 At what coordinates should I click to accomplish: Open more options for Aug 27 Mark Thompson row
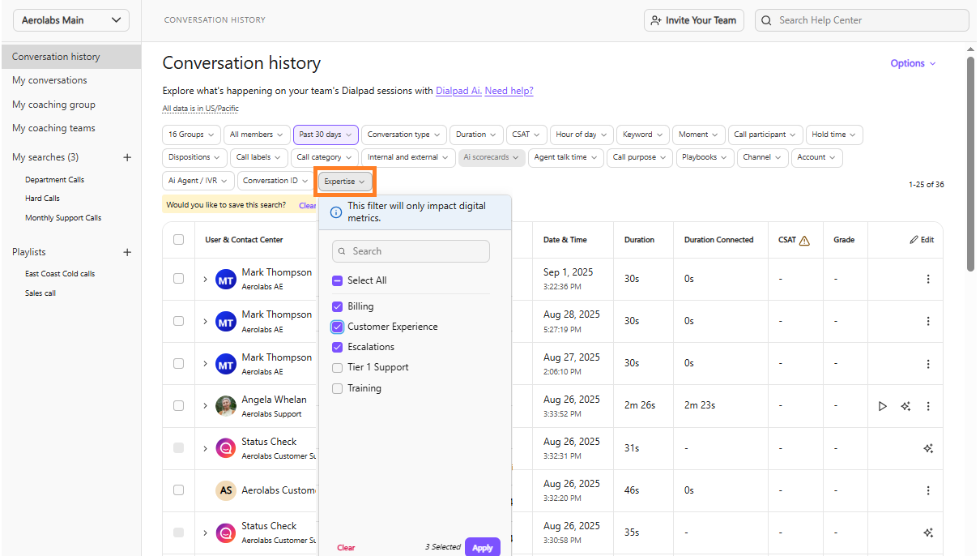928,364
